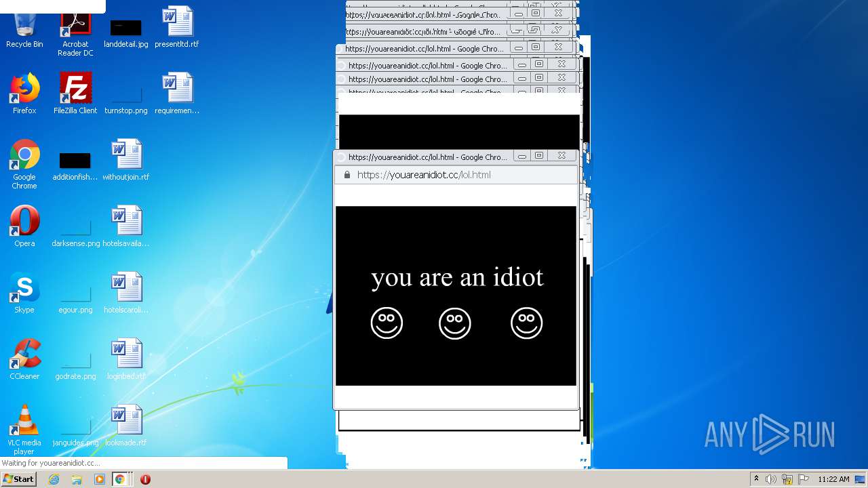This screenshot has height=488, width=868.
Task: Click the Show desktop button
Action: click(x=861, y=479)
